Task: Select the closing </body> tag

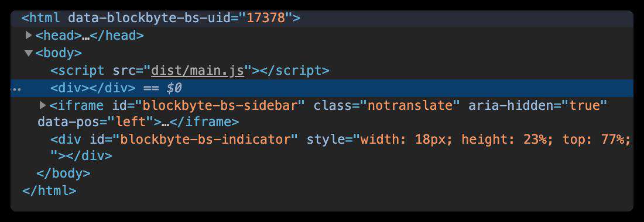Action: (x=63, y=173)
